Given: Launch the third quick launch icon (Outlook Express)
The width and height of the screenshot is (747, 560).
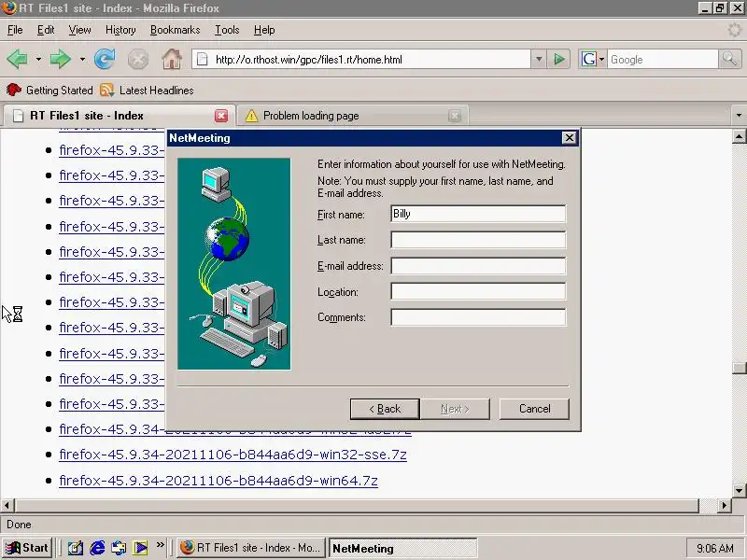Looking at the screenshot, I should tap(119, 548).
